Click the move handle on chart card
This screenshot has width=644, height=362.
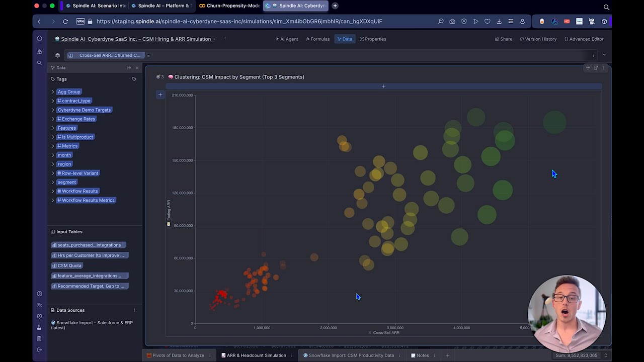point(588,68)
